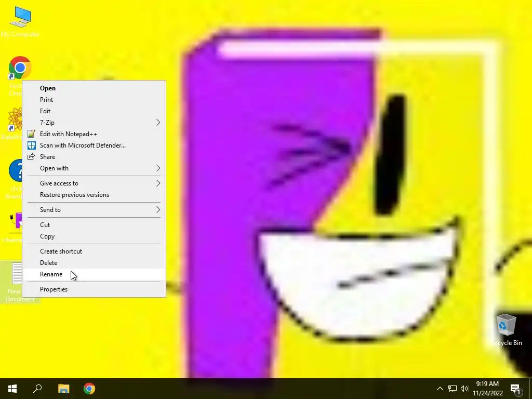Choose Scan with Microsoft Defender
The image size is (532, 399).
[x=94, y=145]
